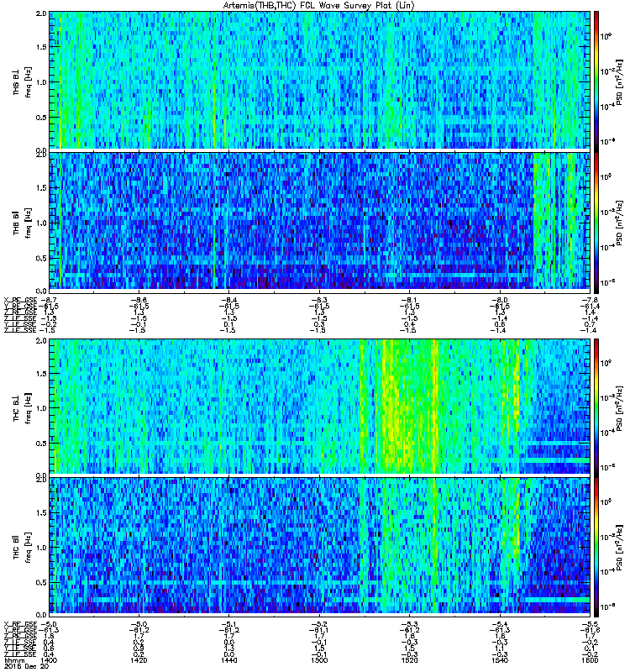Click the '1440' time label
The image size is (630, 672).
tap(228, 660)
